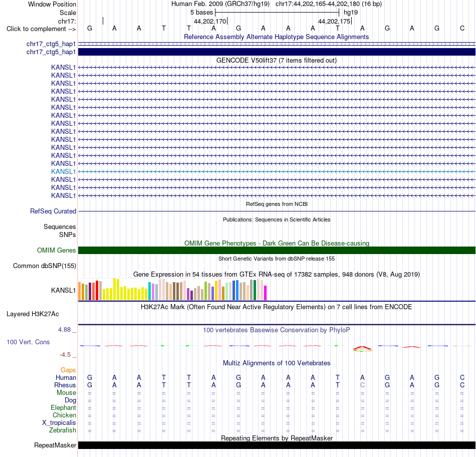This screenshot has height=457, width=476.
Task: Click the OMIM Genes track label
Action: [x=56, y=250]
